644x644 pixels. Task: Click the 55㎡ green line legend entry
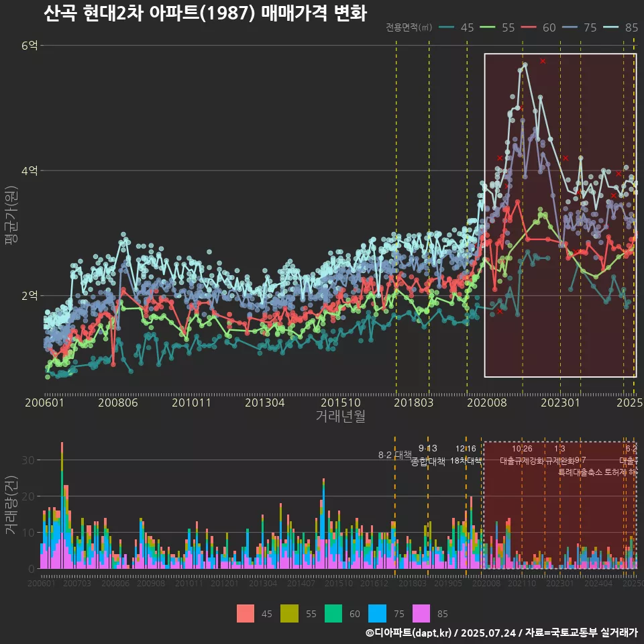(x=497, y=28)
